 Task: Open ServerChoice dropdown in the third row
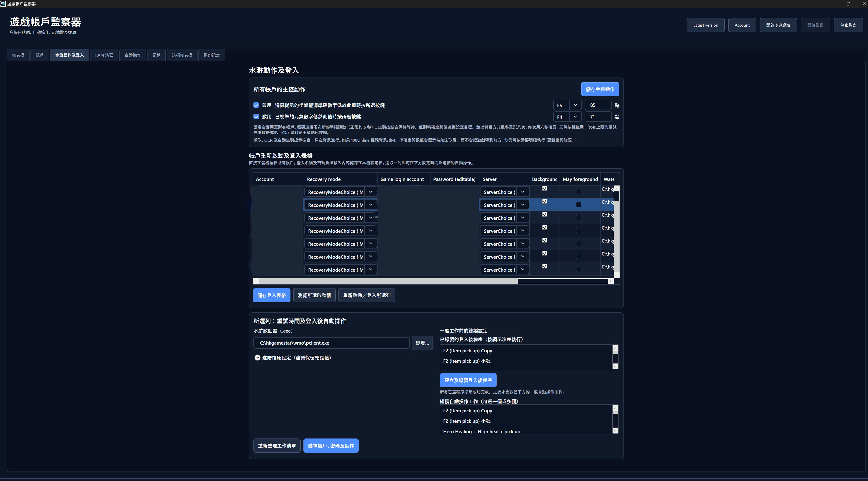(522, 218)
